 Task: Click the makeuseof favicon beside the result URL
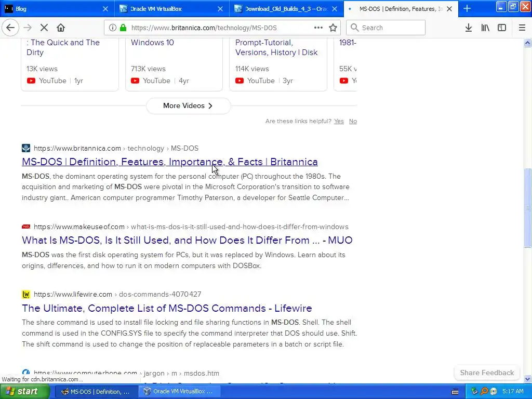pos(26,227)
